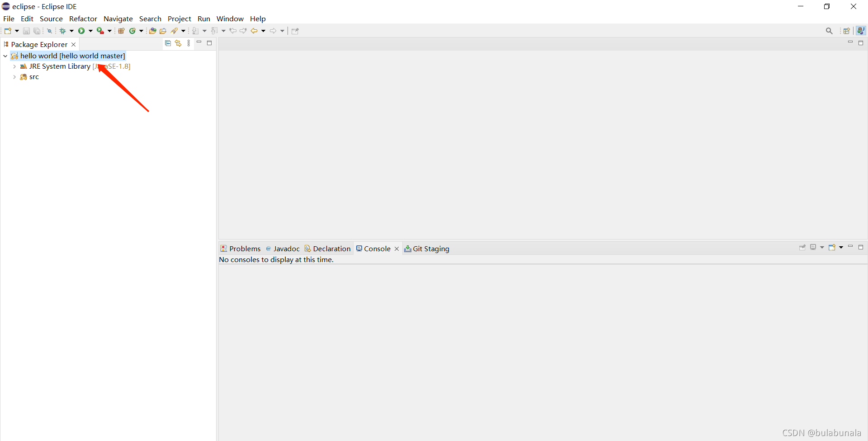The image size is (868, 441).
Task: Click the green Run button
Action: point(81,31)
